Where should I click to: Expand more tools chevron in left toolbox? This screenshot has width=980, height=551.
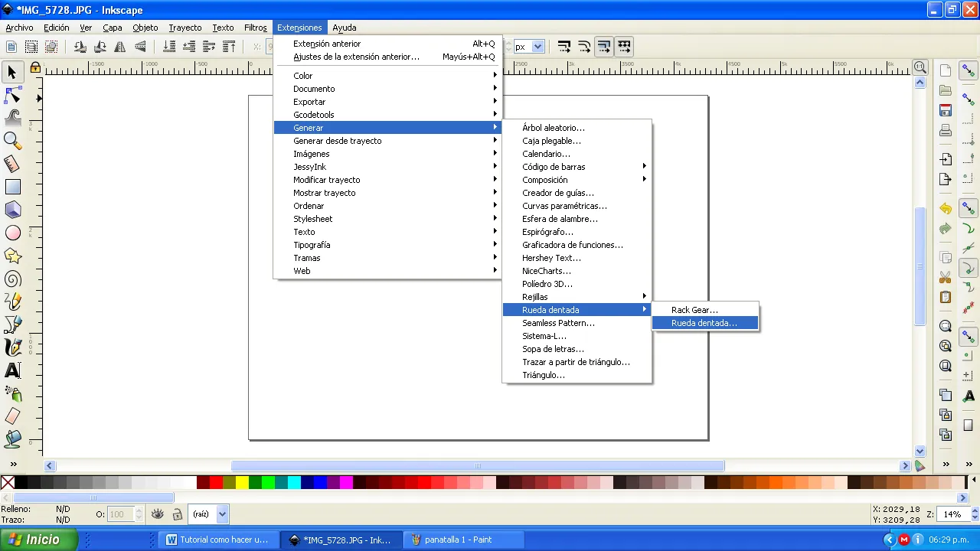12,465
